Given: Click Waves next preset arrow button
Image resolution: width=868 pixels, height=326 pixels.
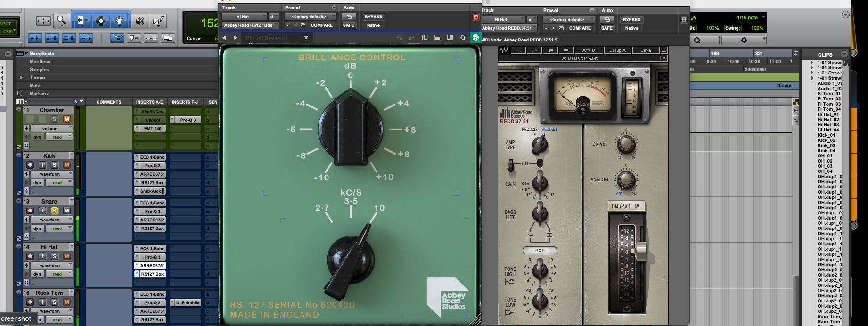Looking at the screenshot, I should [566, 50].
